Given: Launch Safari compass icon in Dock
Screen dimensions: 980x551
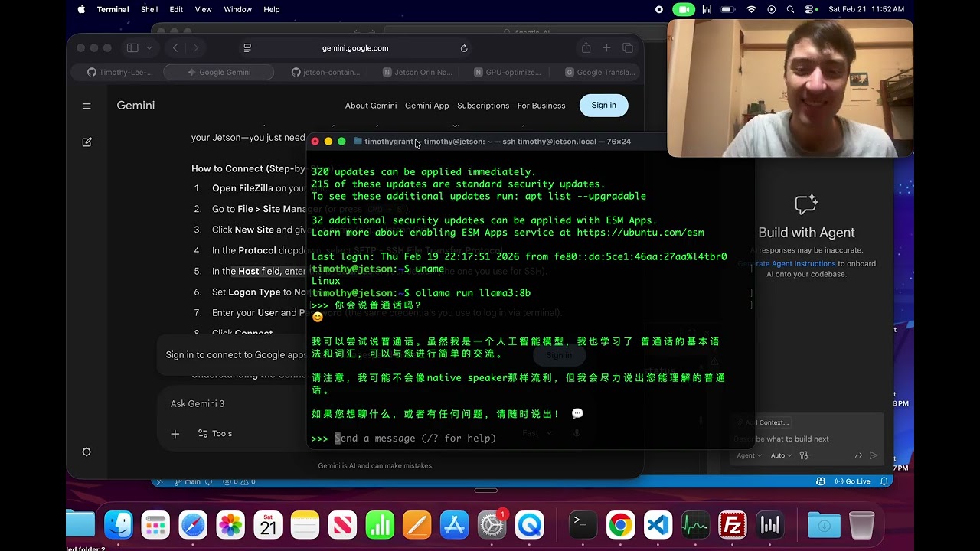Looking at the screenshot, I should coord(193,525).
